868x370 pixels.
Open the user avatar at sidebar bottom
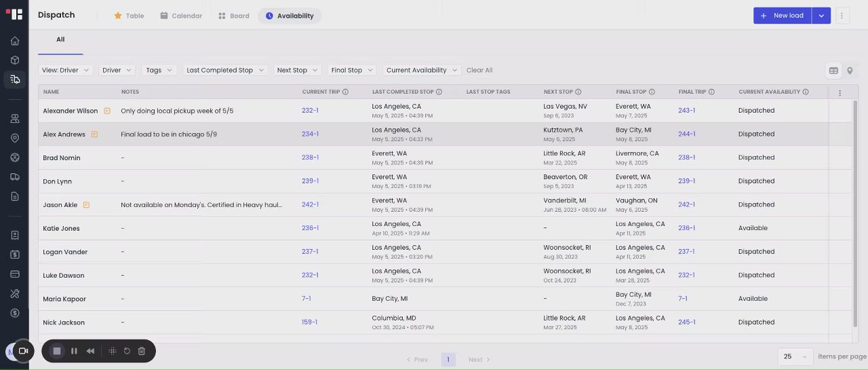[x=9, y=351]
